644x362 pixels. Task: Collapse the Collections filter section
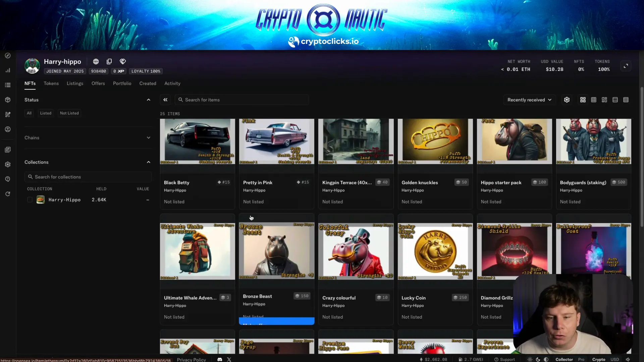(x=149, y=162)
